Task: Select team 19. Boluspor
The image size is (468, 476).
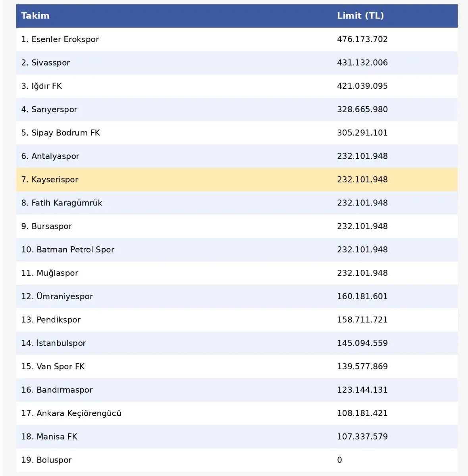Action: pos(46,460)
